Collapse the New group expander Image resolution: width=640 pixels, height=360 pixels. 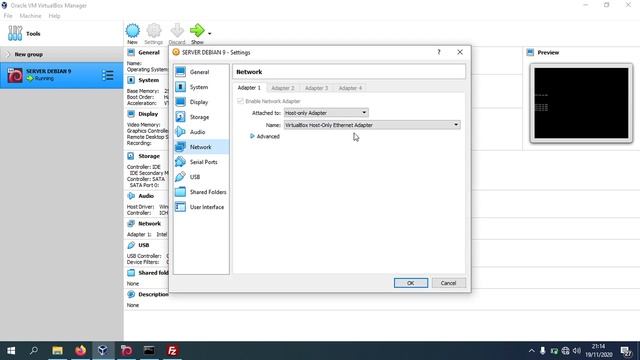coord(8,54)
